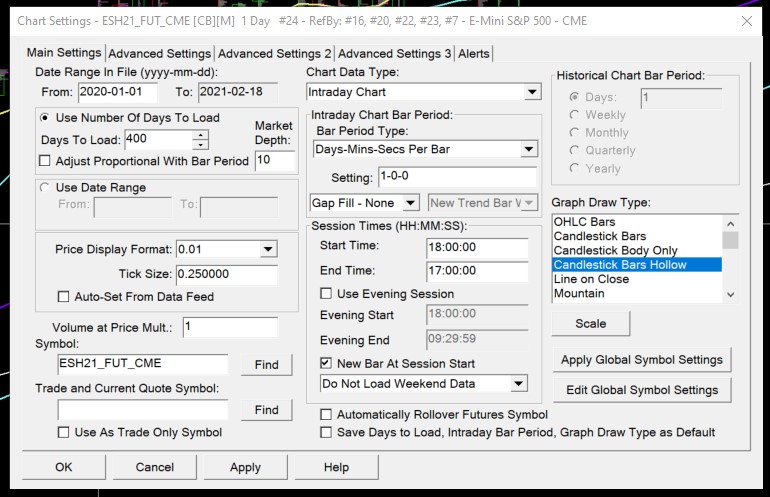Check Save Days to Load as Default
This screenshot has height=497, width=770.
point(326,432)
